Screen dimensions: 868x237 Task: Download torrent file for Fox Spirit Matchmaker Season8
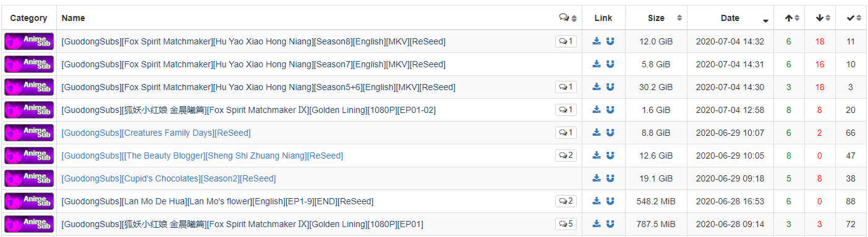point(597,41)
